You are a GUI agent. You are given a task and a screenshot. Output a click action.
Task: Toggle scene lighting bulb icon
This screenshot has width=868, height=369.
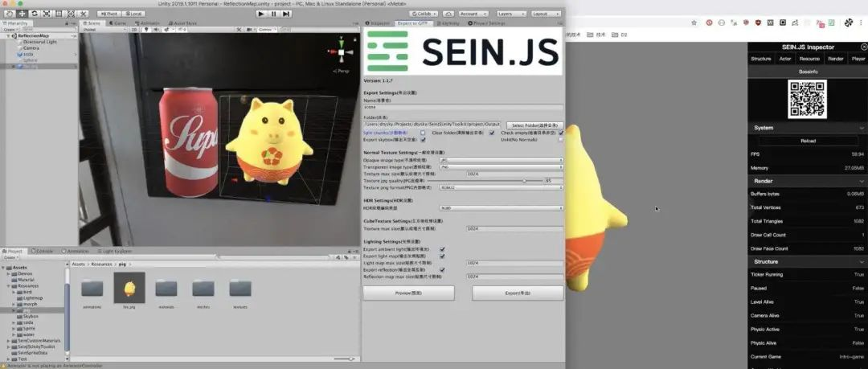145,30
